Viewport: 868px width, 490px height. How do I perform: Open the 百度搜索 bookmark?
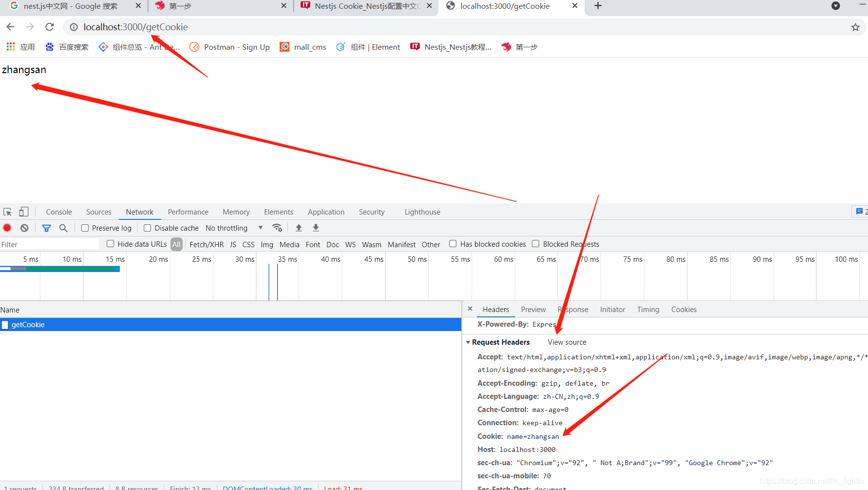coord(67,47)
